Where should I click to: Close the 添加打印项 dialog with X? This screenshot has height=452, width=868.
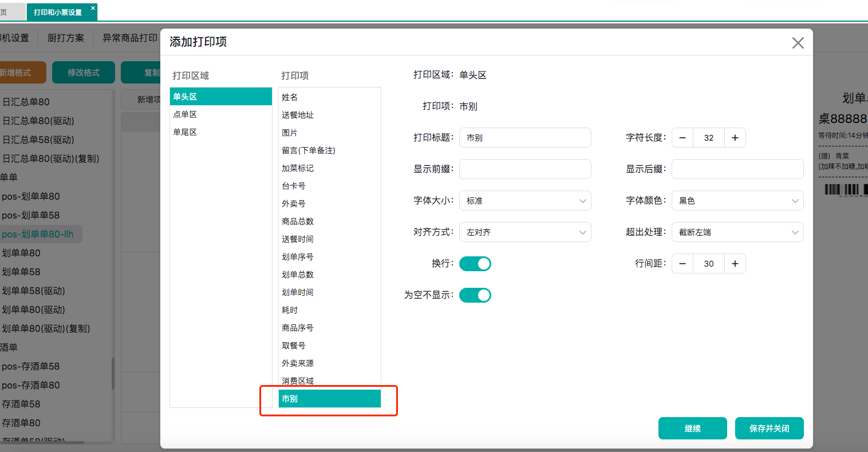coord(798,43)
